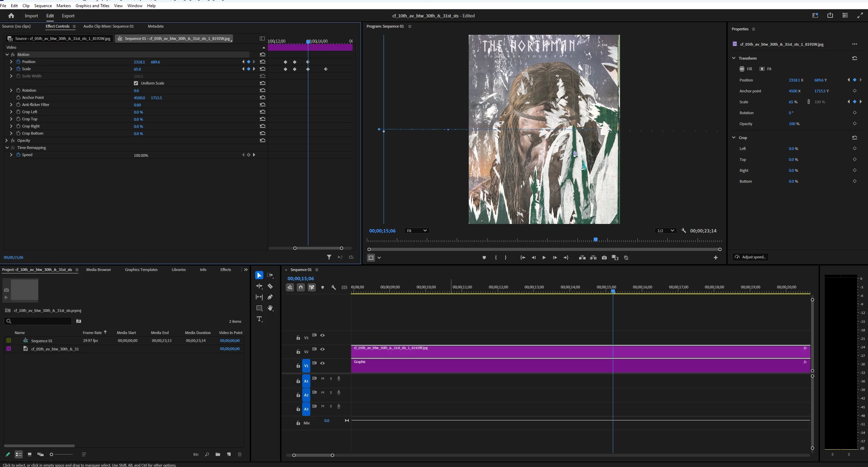Mute the A1 audio track

tap(323, 379)
